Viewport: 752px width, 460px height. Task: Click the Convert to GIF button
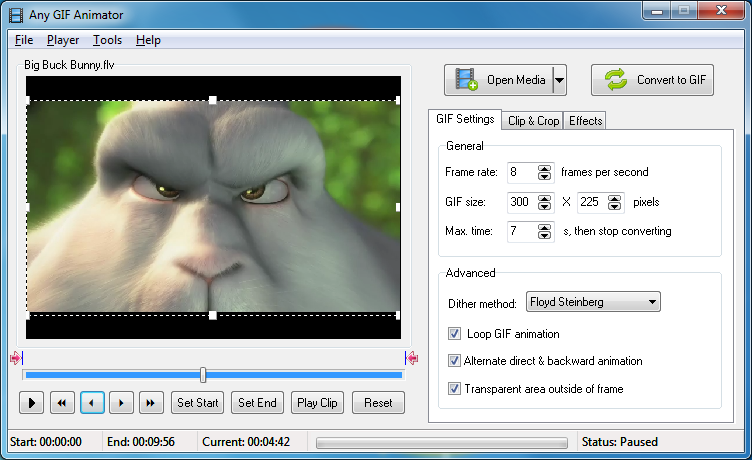[x=652, y=80]
